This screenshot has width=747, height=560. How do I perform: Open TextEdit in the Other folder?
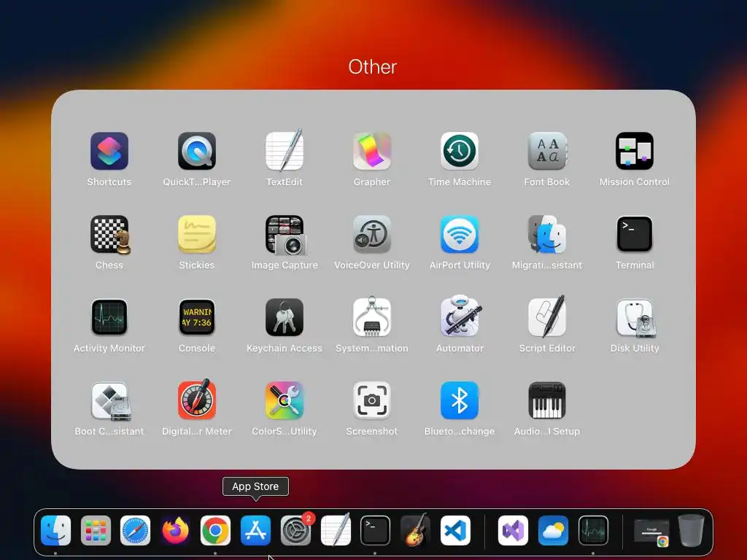(285, 151)
